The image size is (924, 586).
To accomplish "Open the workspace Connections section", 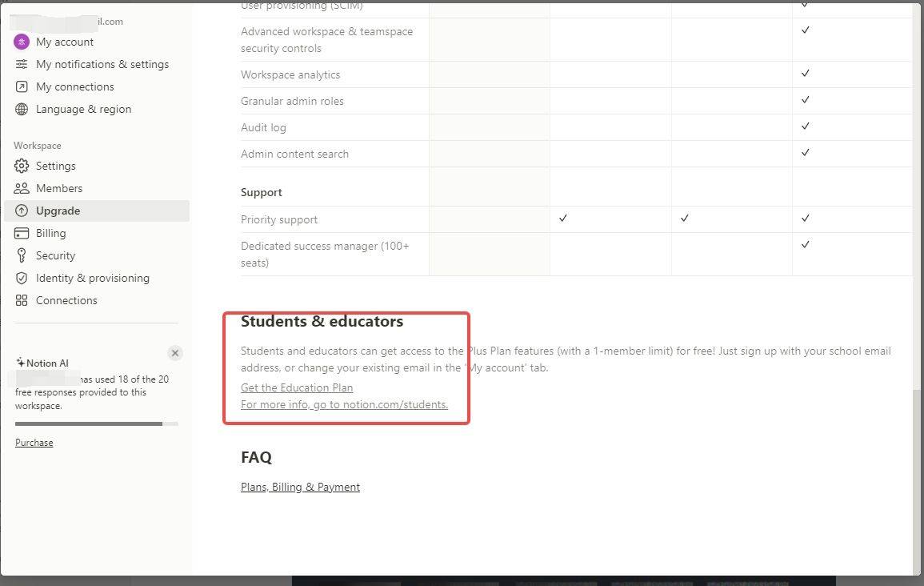I will [x=66, y=300].
